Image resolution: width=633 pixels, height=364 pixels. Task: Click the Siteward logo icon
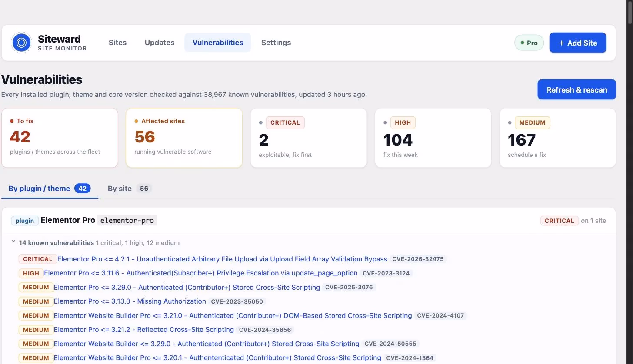coord(22,43)
